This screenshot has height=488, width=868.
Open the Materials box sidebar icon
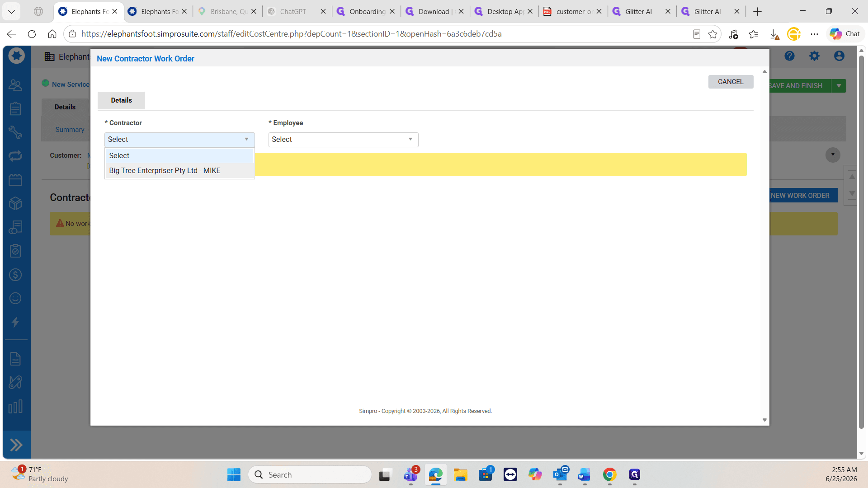point(15,203)
